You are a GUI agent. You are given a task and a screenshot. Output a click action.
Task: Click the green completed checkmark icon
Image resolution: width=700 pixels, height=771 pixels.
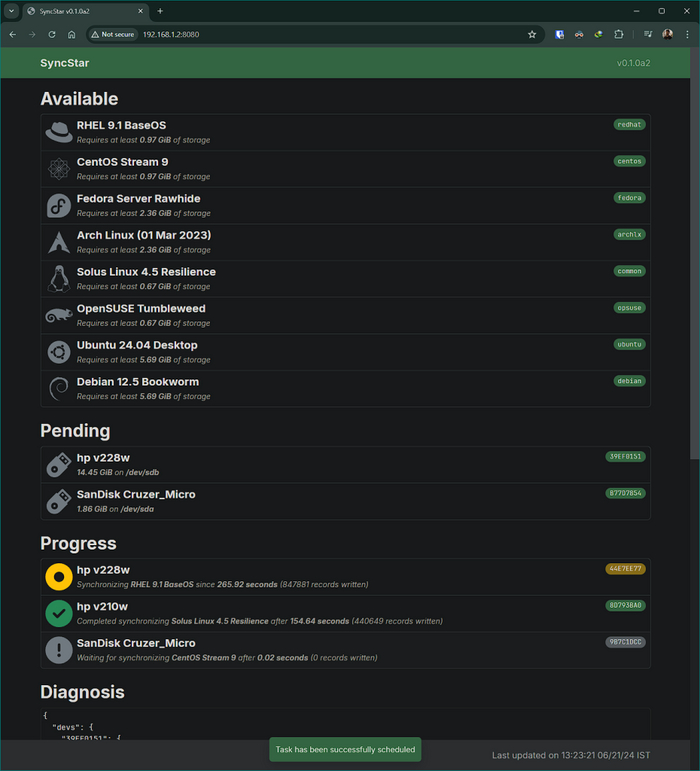pos(59,613)
